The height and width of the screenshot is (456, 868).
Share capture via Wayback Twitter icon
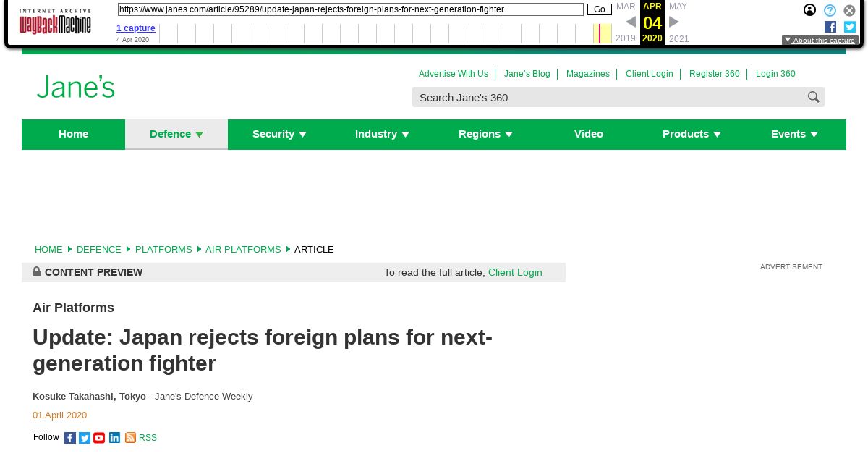click(850, 27)
